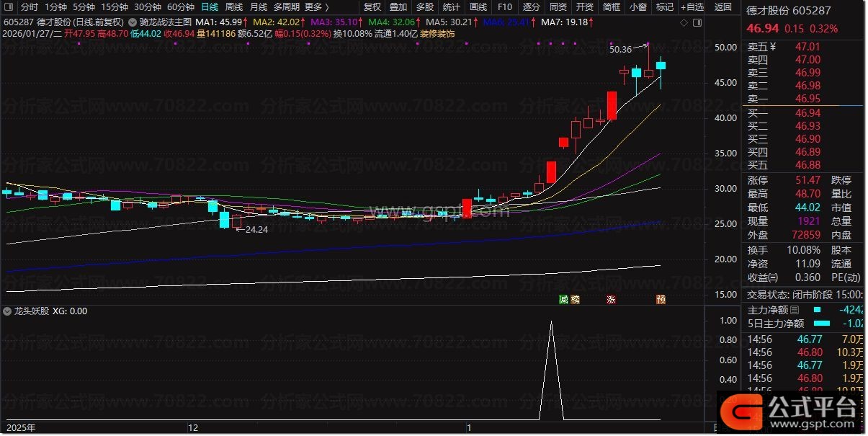The height and width of the screenshot is (436, 868).
Task: Toggle the 复权 price adjustment option
Action: (x=372, y=7)
